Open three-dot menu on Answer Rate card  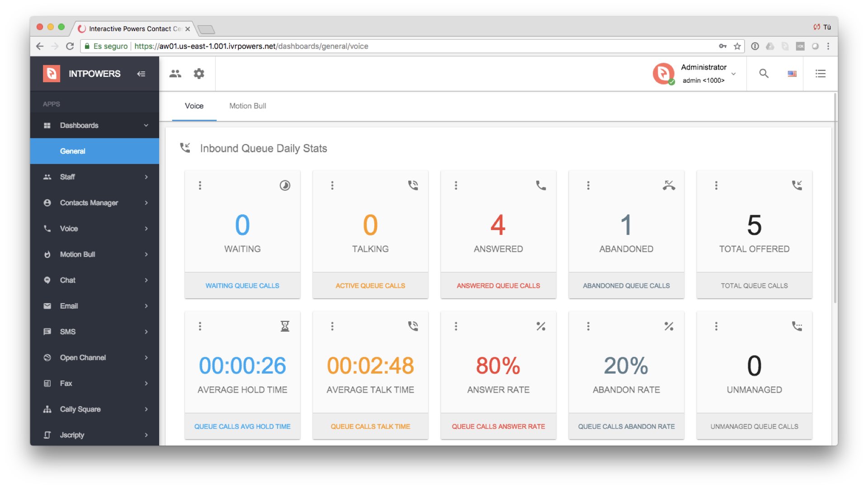pos(456,326)
